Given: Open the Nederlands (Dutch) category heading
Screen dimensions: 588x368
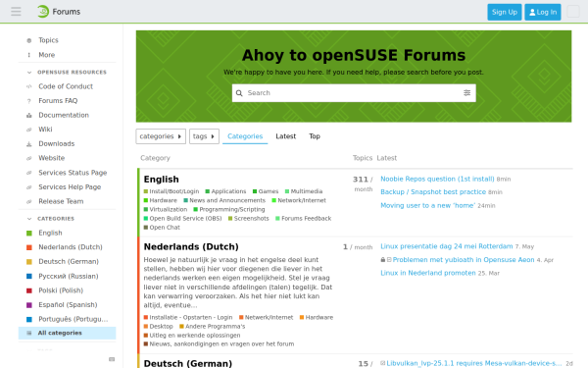Looking at the screenshot, I should 191,246.
